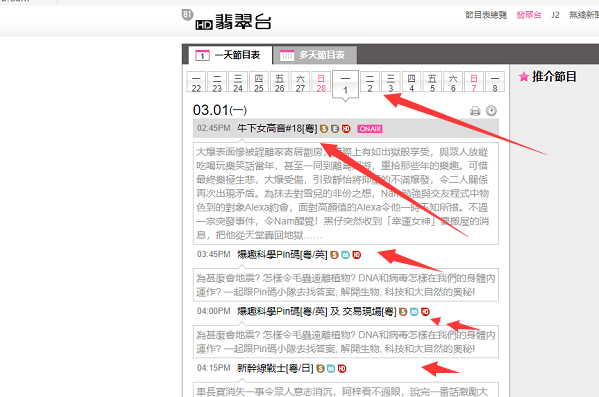The image size is (599, 397).
Task: Select Sunday 7 in the date strip
Action: 474,82
